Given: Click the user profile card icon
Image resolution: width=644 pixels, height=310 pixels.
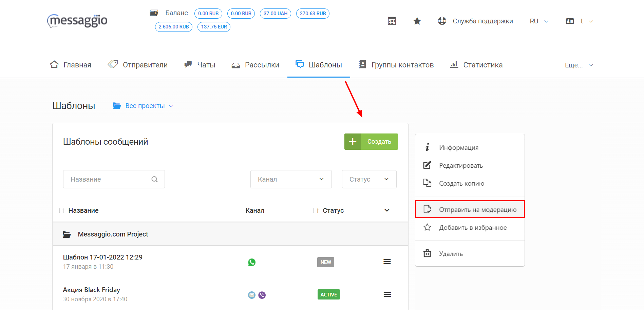Looking at the screenshot, I should [570, 21].
